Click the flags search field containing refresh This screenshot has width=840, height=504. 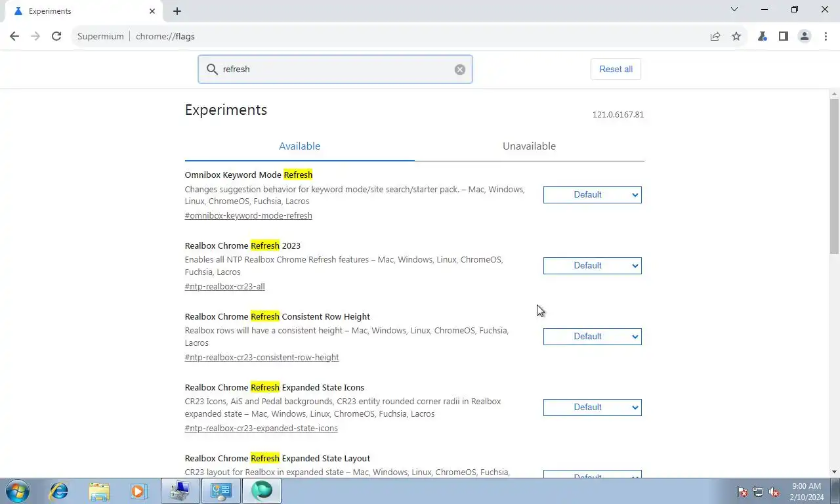coord(335,70)
